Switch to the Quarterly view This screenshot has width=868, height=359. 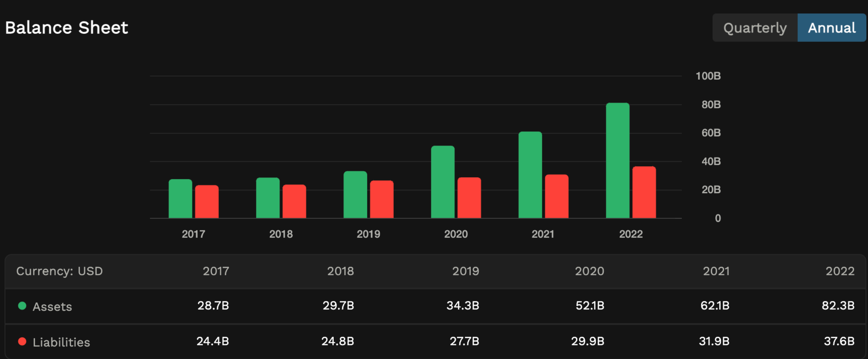[755, 28]
